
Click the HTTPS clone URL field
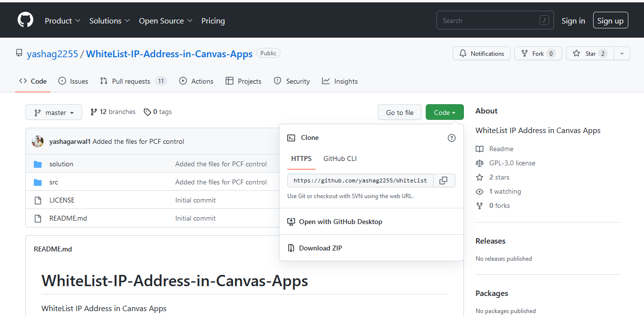pyautogui.click(x=361, y=181)
